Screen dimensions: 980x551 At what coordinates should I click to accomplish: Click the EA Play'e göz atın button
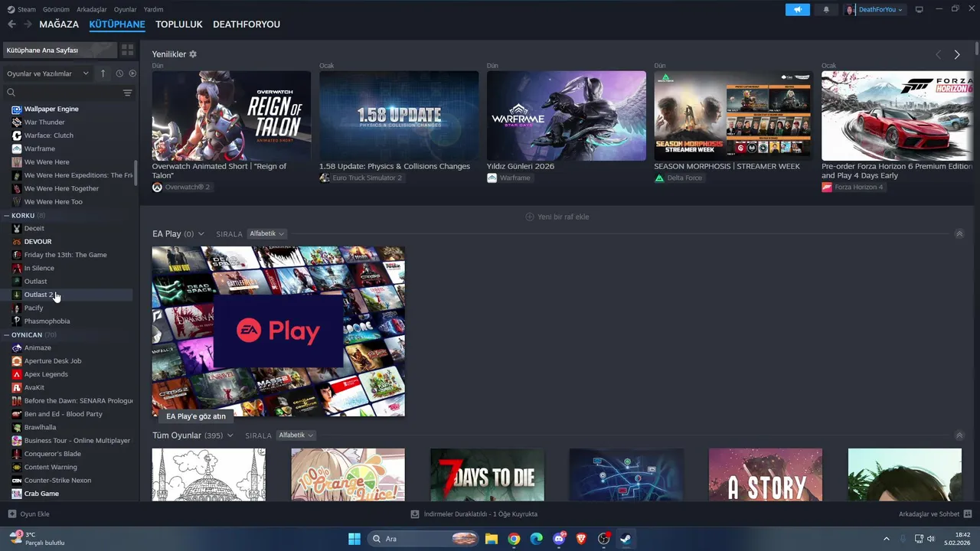(x=196, y=416)
